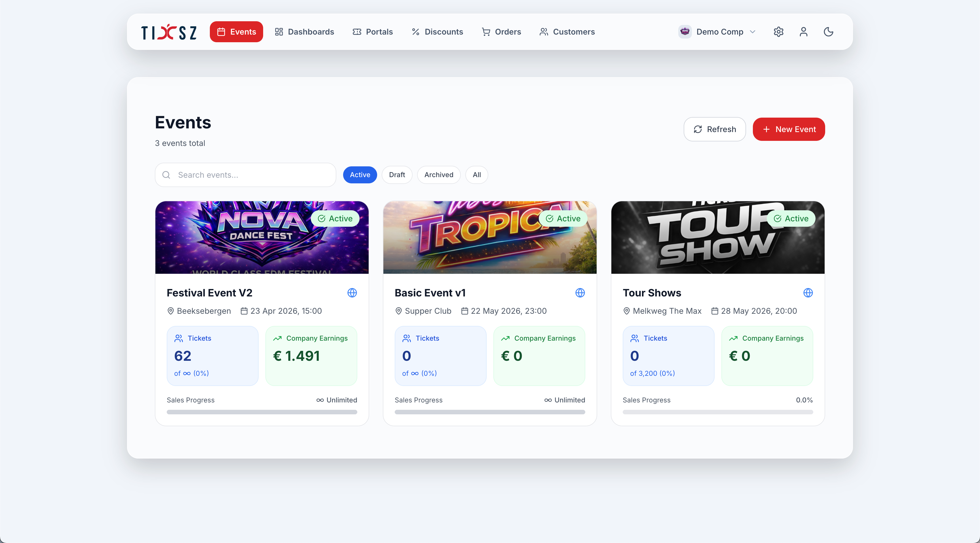Open the user profile icon
The height and width of the screenshot is (543, 980).
click(x=803, y=31)
